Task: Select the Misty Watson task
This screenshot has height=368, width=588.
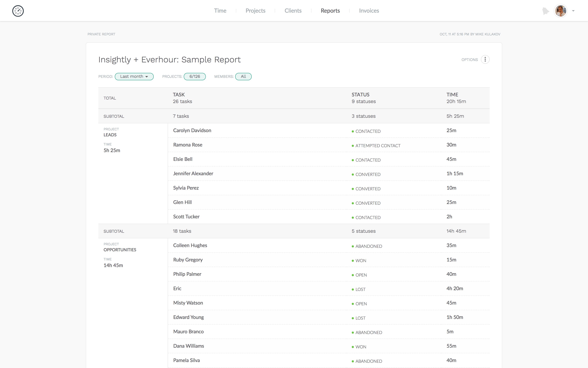Action: [188, 303]
